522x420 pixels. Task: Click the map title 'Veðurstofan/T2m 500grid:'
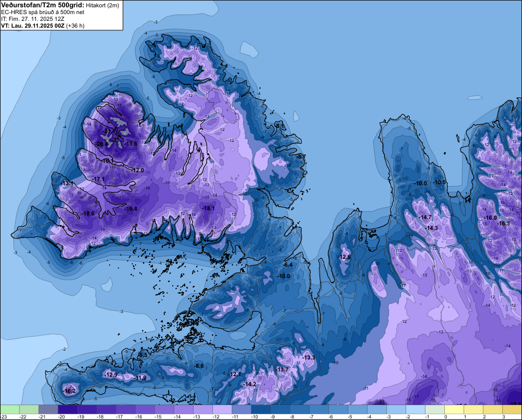tap(43, 5)
